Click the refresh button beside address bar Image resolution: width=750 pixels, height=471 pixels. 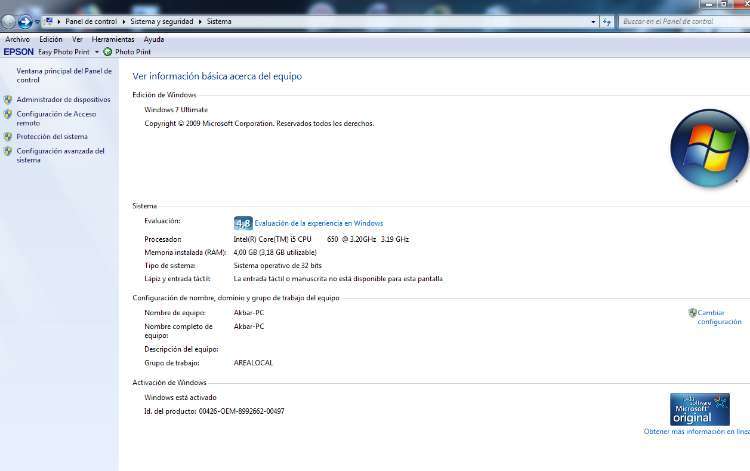click(x=607, y=22)
